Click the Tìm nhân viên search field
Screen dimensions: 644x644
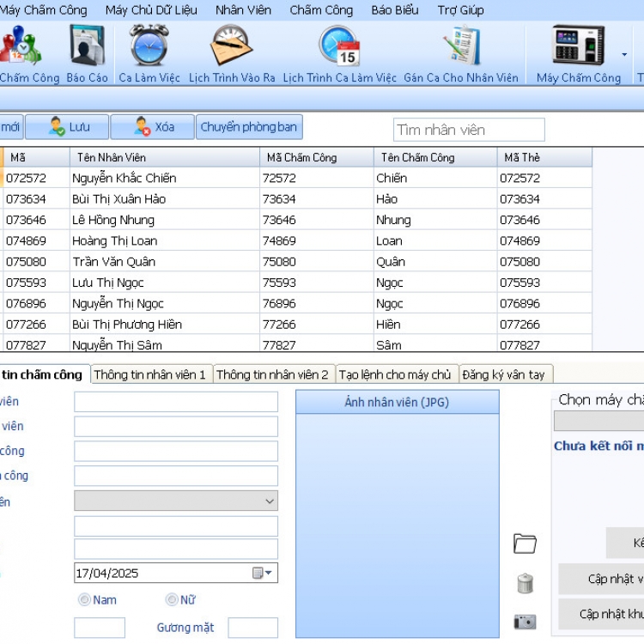tap(469, 130)
